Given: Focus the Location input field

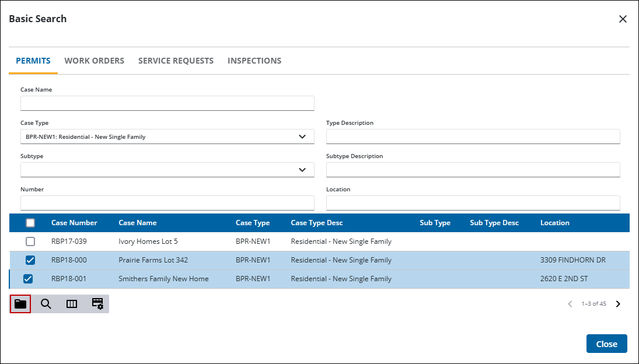Looking at the screenshot, I should click(x=473, y=203).
